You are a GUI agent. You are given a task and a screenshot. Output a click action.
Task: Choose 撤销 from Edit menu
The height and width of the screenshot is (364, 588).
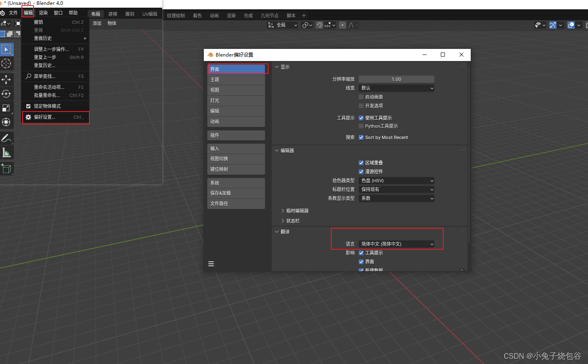pyautogui.click(x=55, y=22)
